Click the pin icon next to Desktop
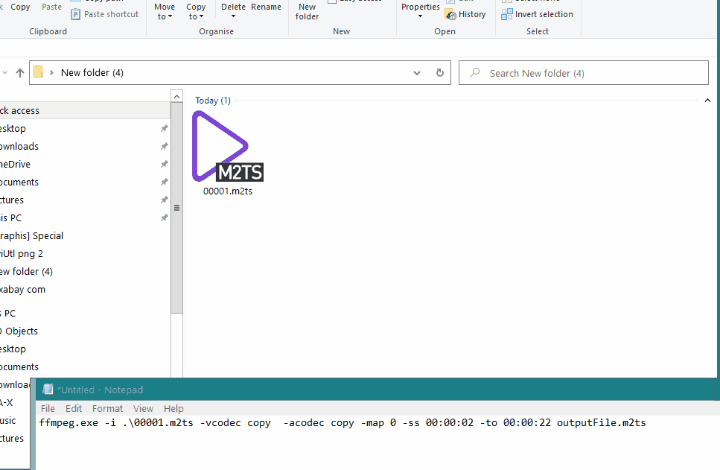Image resolution: width=720 pixels, height=470 pixels. (x=164, y=129)
